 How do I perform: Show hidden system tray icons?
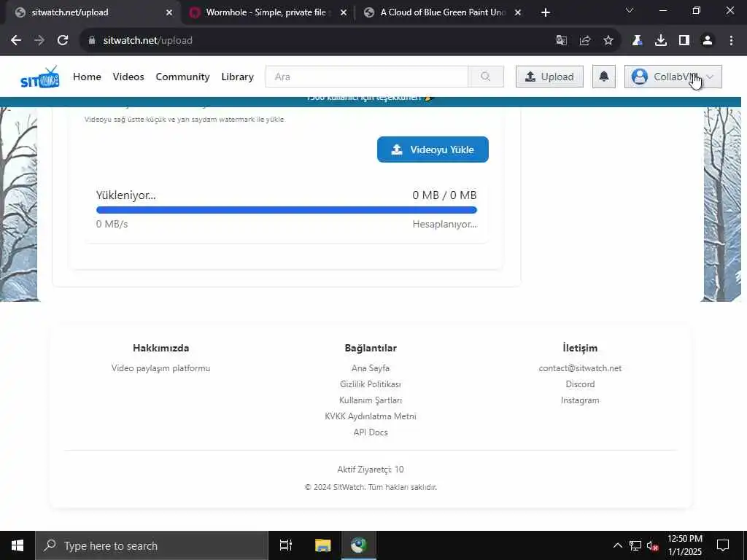pyautogui.click(x=617, y=545)
